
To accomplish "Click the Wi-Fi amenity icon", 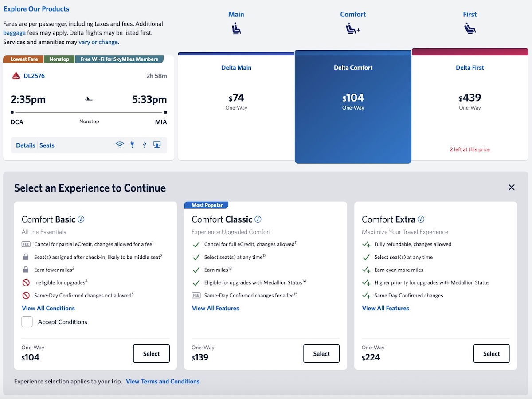I will pos(120,145).
